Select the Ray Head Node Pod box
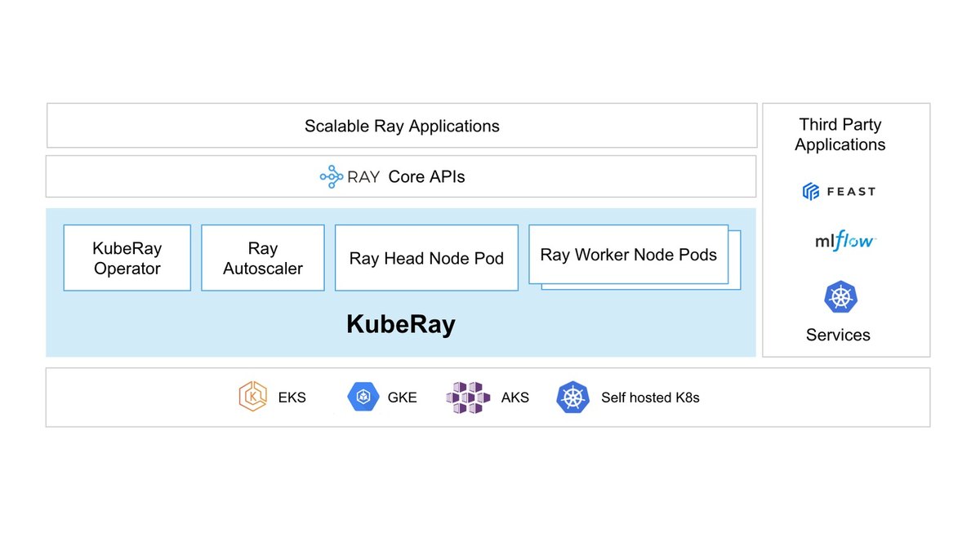The width and height of the screenshot is (980, 551). (426, 258)
